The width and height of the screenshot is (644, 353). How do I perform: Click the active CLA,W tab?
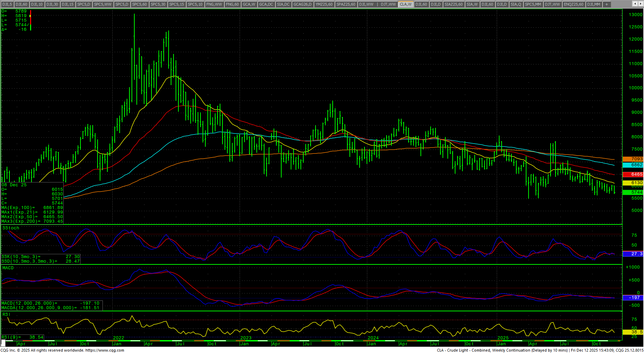(x=405, y=4)
